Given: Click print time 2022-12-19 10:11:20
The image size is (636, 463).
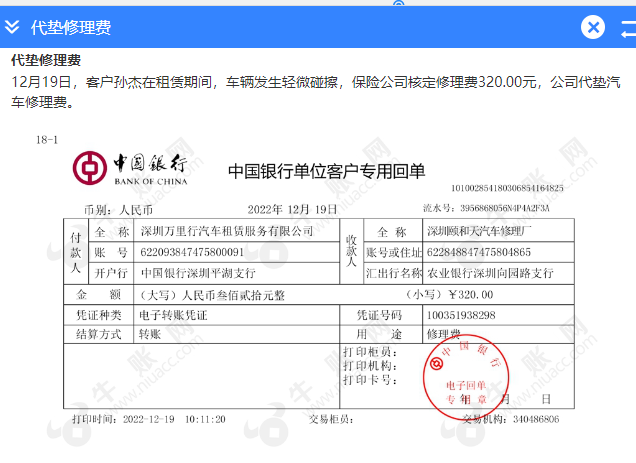Looking at the screenshot, I should [174, 419].
